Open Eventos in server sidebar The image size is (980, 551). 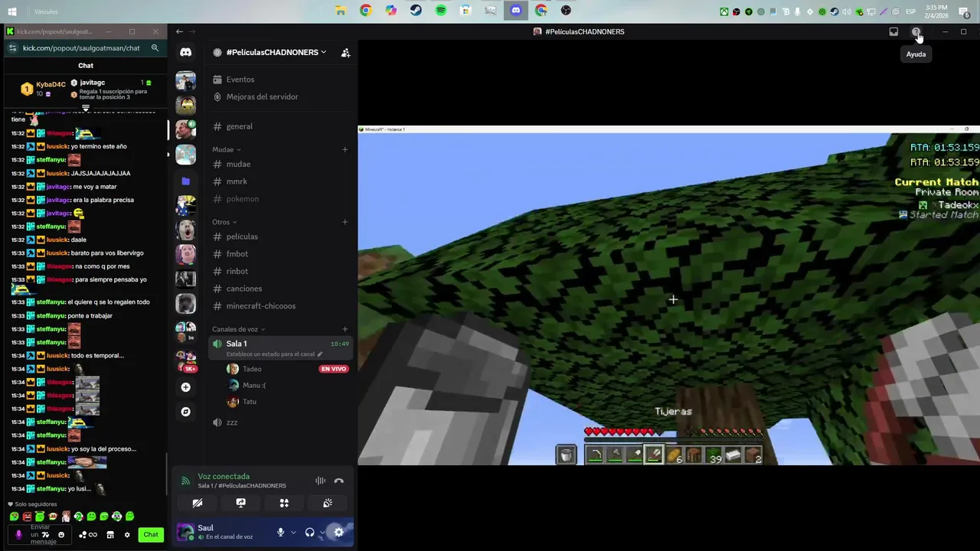tap(280, 80)
